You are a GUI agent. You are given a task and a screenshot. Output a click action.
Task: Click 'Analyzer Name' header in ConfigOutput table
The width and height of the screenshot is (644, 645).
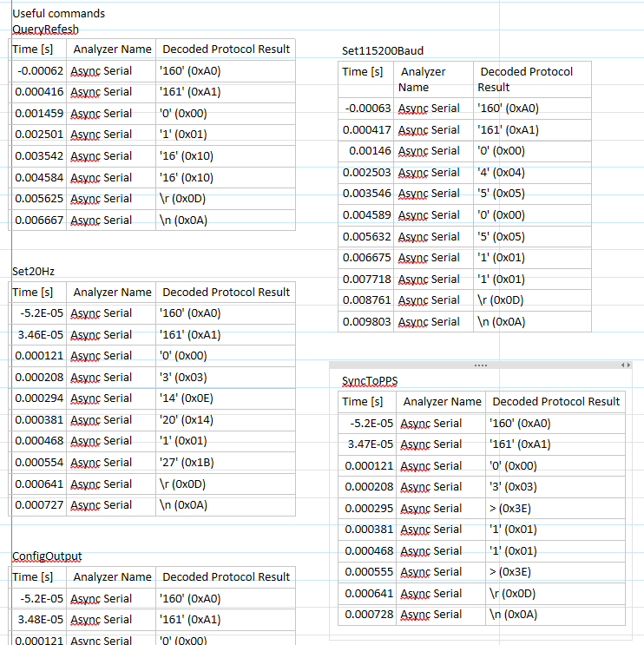112,577
